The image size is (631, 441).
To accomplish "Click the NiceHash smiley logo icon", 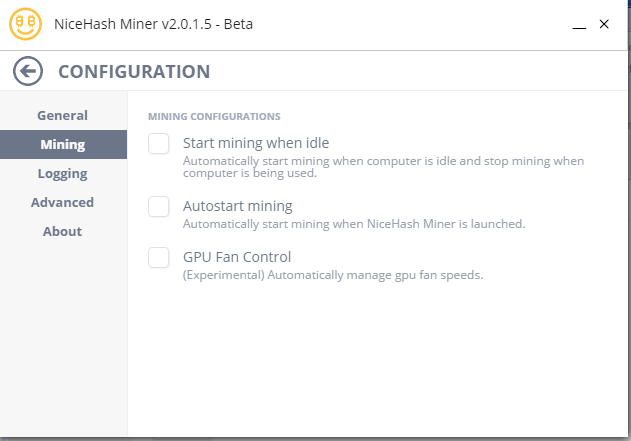I will (24, 24).
